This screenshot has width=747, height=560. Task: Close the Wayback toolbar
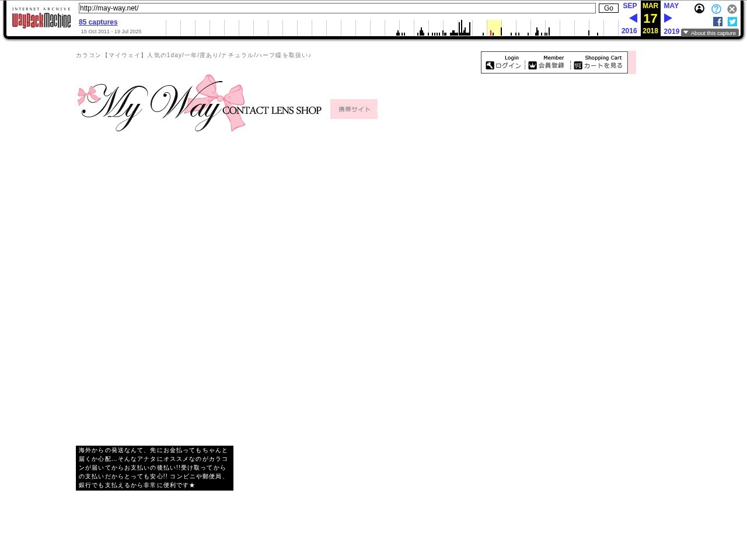point(732,9)
